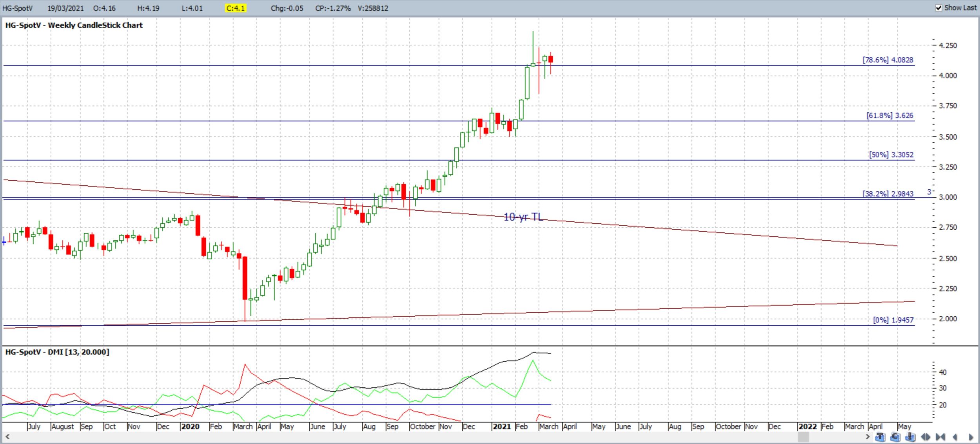This screenshot has height=444, width=980.
Task: Click the 3.750 price axis label
Action: pyautogui.click(x=948, y=106)
